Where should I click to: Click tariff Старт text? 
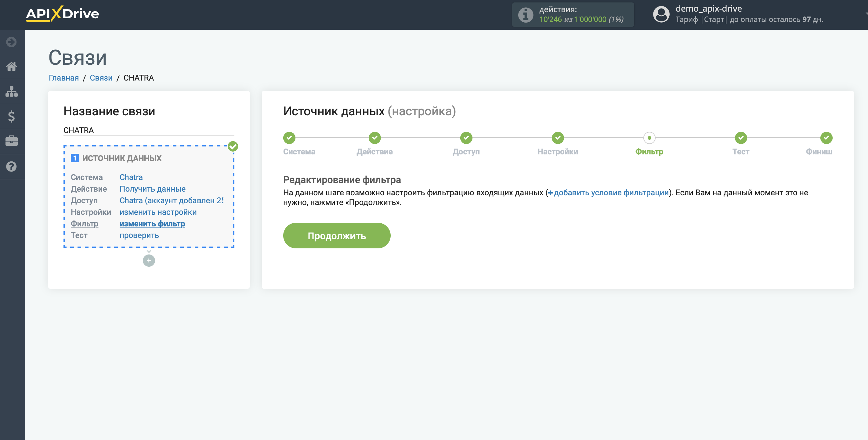(714, 20)
